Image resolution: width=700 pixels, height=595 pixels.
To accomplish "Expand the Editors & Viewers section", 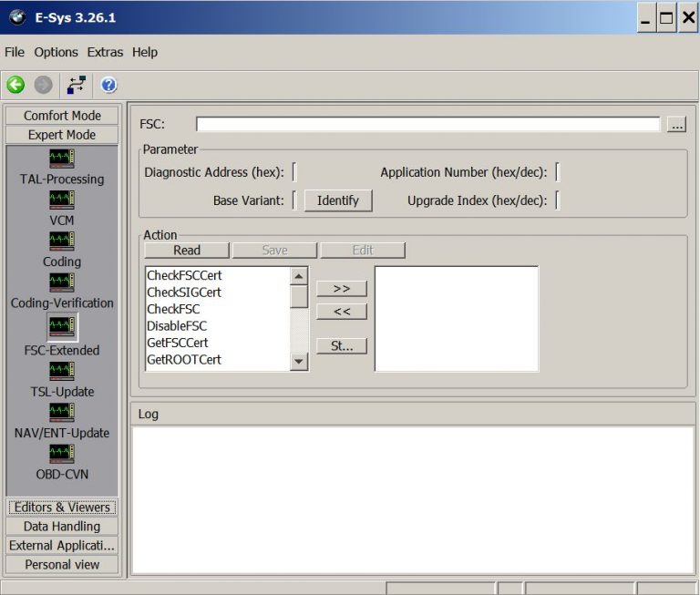I will (x=62, y=508).
